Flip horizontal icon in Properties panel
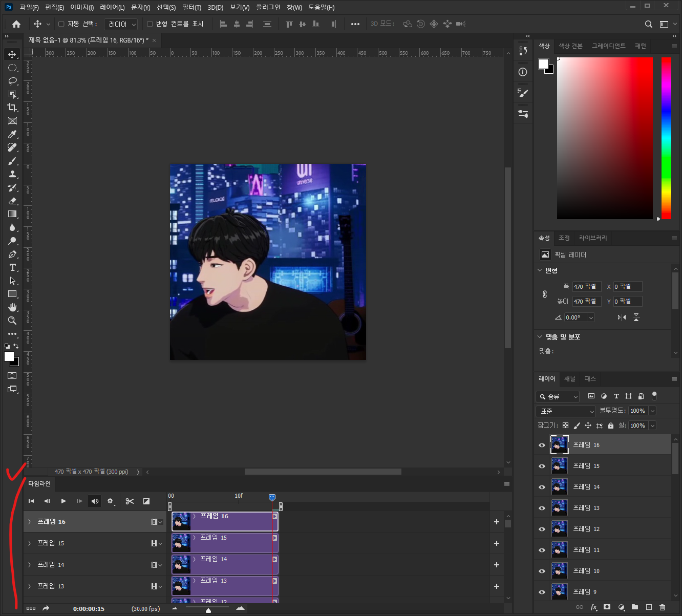 pyautogui.click(x=622, y=317)
